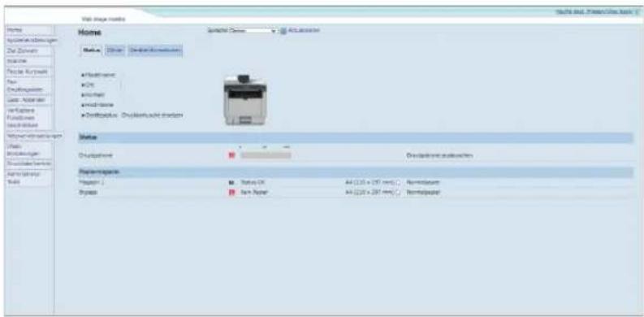
Task: Click the Papiermagazin section header
Action: point(355,172)
